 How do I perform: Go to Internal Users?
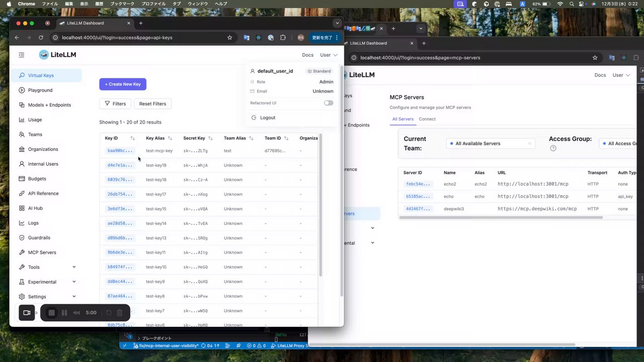tap(47, 164)
